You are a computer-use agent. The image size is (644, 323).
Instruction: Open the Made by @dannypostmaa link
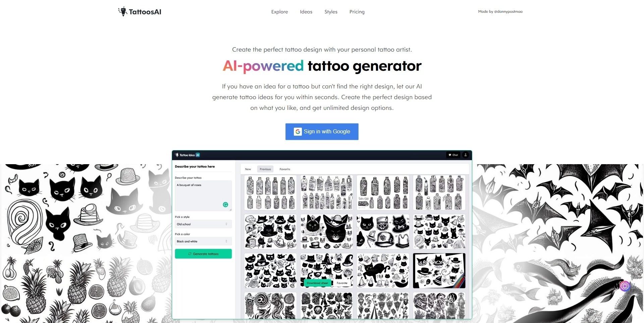click(500, 12)
